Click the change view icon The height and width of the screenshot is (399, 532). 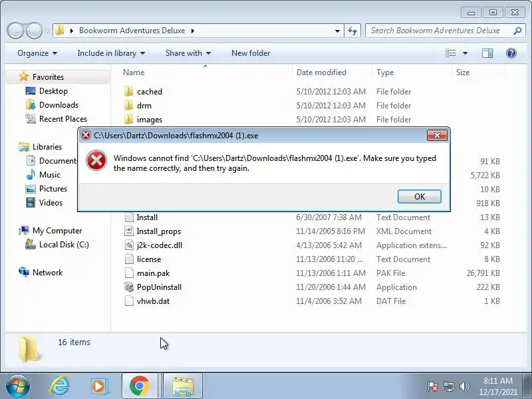coord(451,53)
